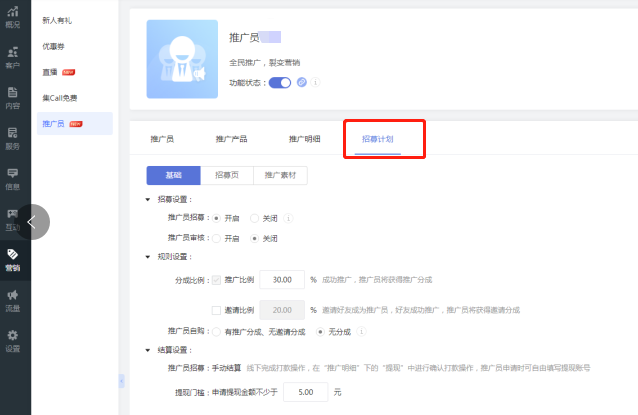Image resolution: width=638 pixels, height=415 pixels.
Task: Open the 内容 sidebar icon
Action: tap(12, 97)
